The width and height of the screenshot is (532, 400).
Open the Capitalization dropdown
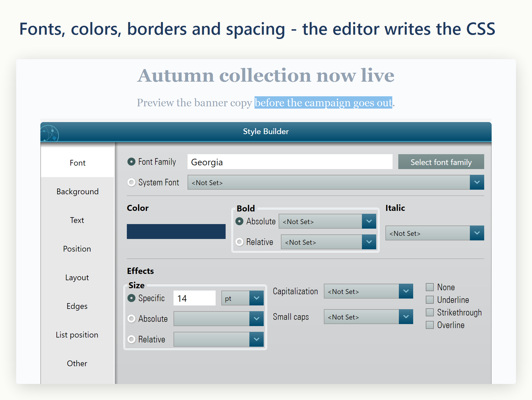click(369, 291)
